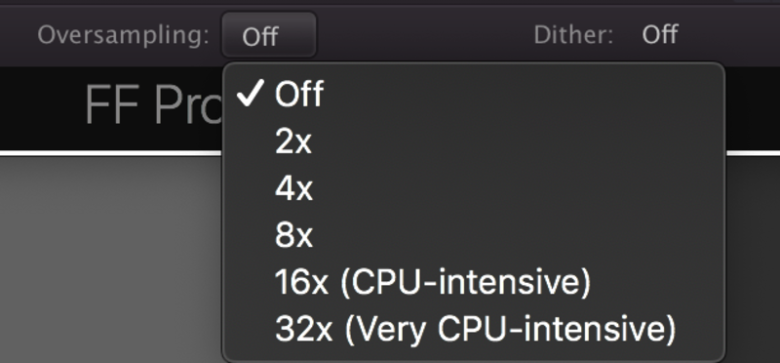Click the Dither label
780x363 pixels.
tap(573, 35)
